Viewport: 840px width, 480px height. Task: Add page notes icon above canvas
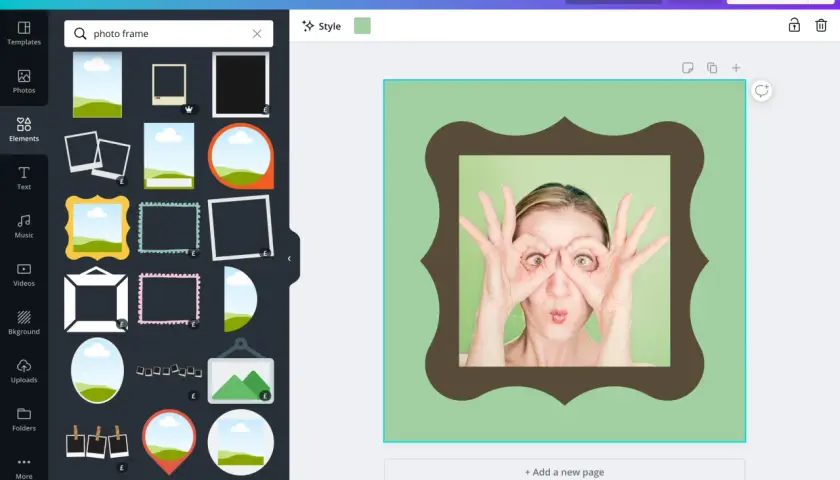(x=687, y=68)
